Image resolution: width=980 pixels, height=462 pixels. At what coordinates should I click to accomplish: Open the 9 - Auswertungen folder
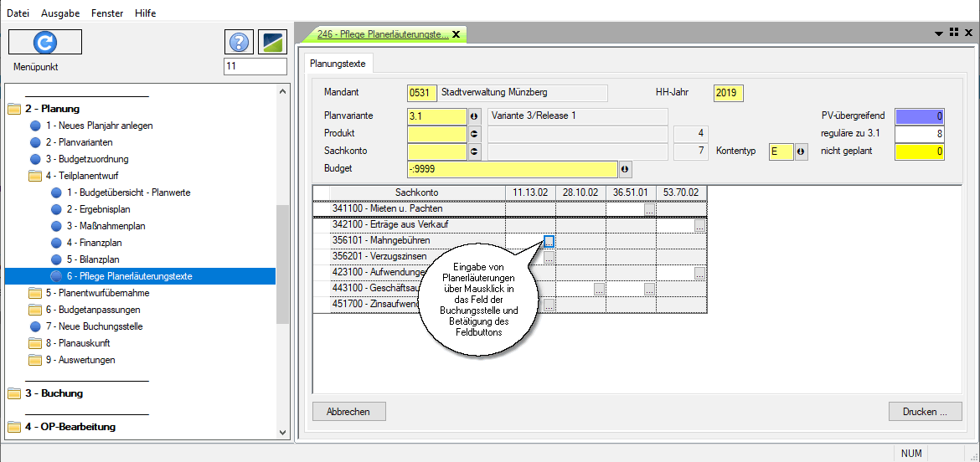tap(35, 360)
